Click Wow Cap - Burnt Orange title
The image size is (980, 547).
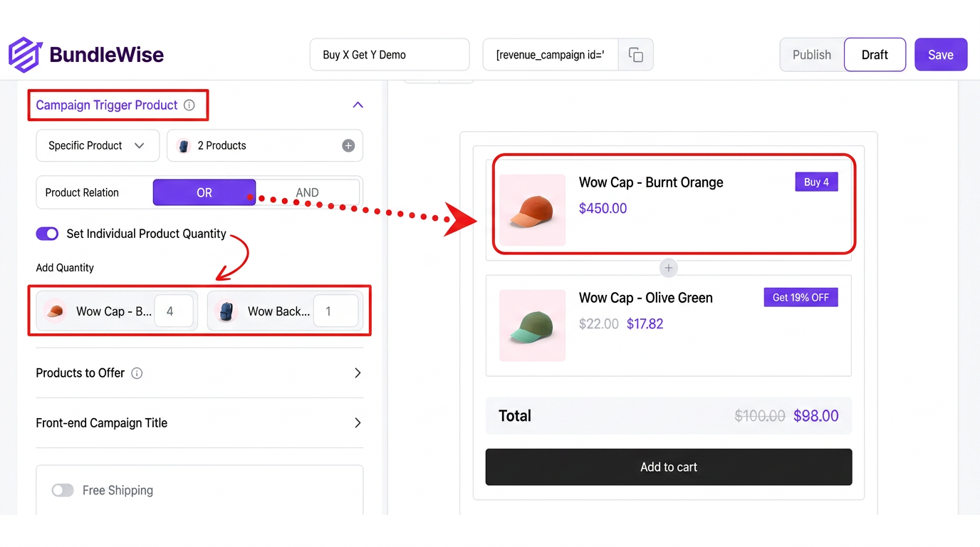(651, 182)
